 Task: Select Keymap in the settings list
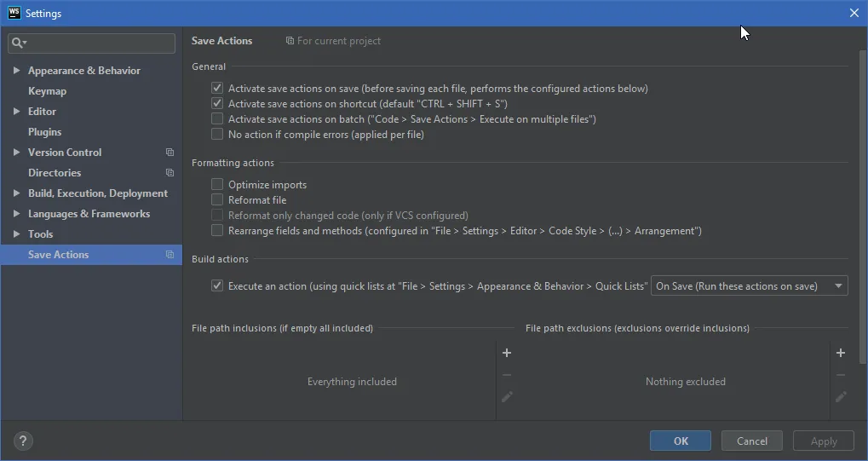click(x=47, y=91)
